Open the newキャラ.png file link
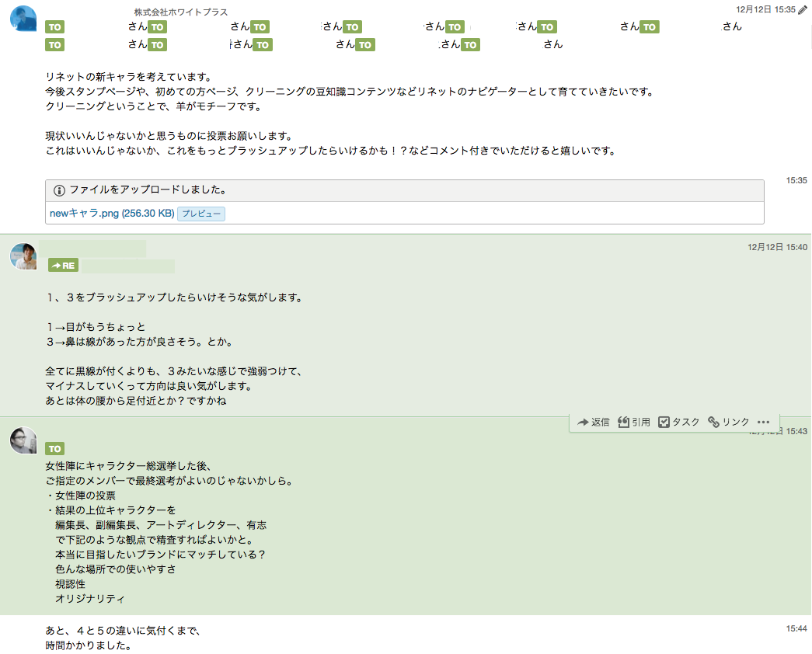 point(112,214)
